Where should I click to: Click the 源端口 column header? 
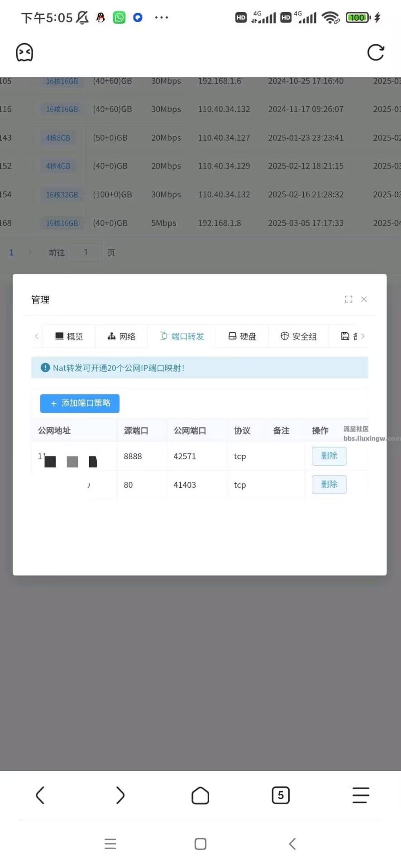pyautogui.click(x=136, y=430)
